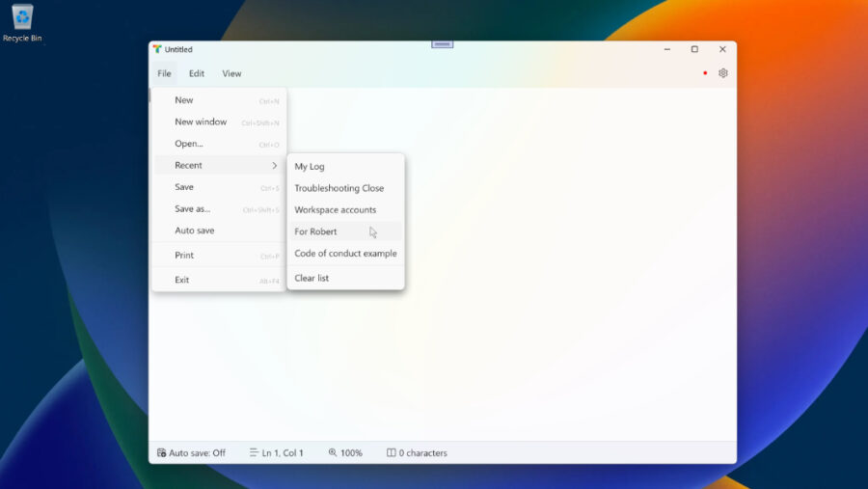Maximize the Untitled window

(693, 49)
